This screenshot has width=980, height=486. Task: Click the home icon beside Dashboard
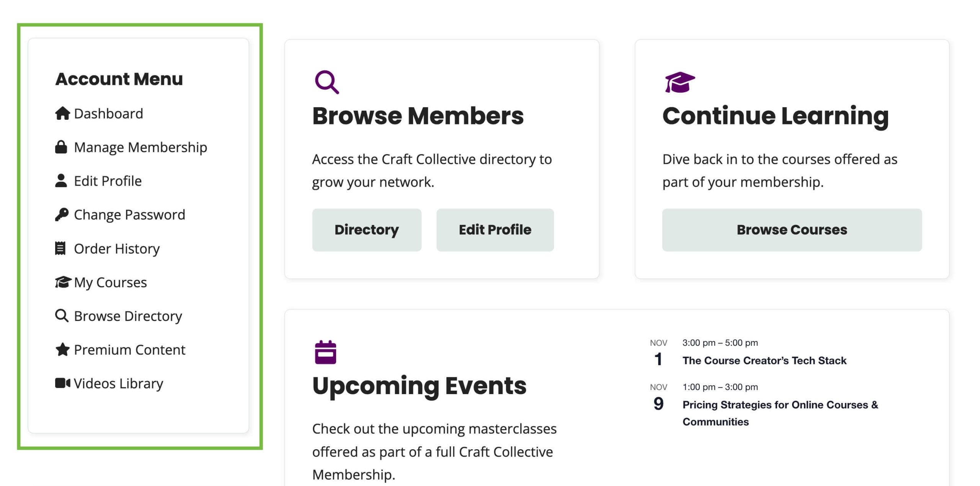62,113
